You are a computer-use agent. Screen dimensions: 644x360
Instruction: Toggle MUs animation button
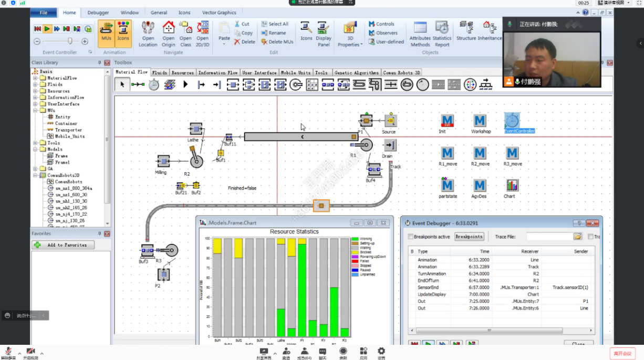point(107,33)
